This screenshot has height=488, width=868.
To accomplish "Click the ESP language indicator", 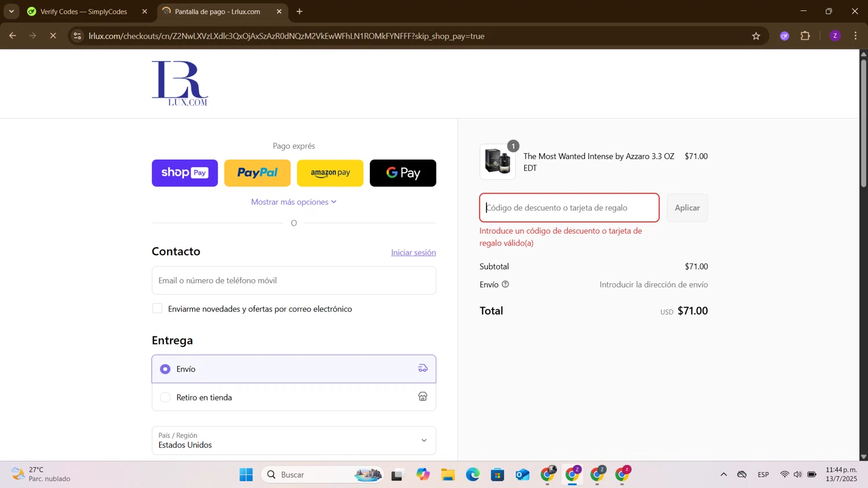I will [x=763, y=475].
